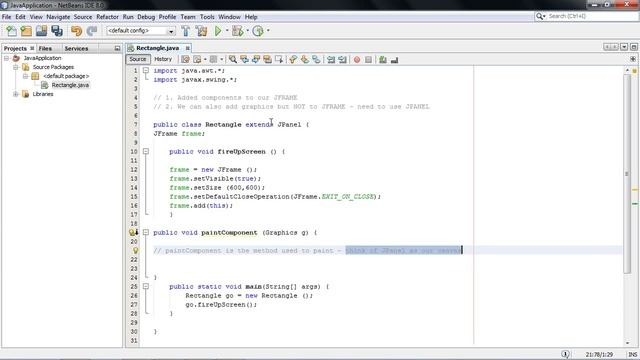Collapse the default package node
Viewport: 640px width, 360px height.
point(25,76)
